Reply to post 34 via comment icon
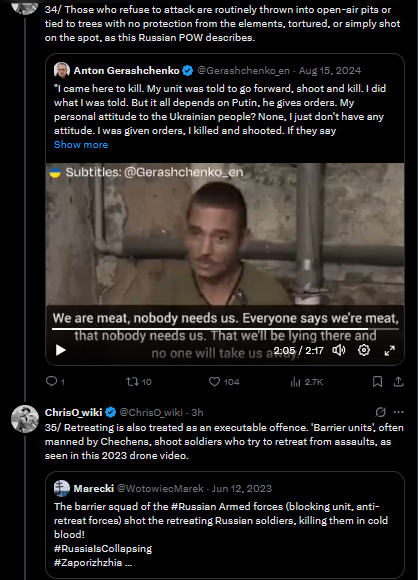Screen dimensions: 418x580 [x=51, y=381]
